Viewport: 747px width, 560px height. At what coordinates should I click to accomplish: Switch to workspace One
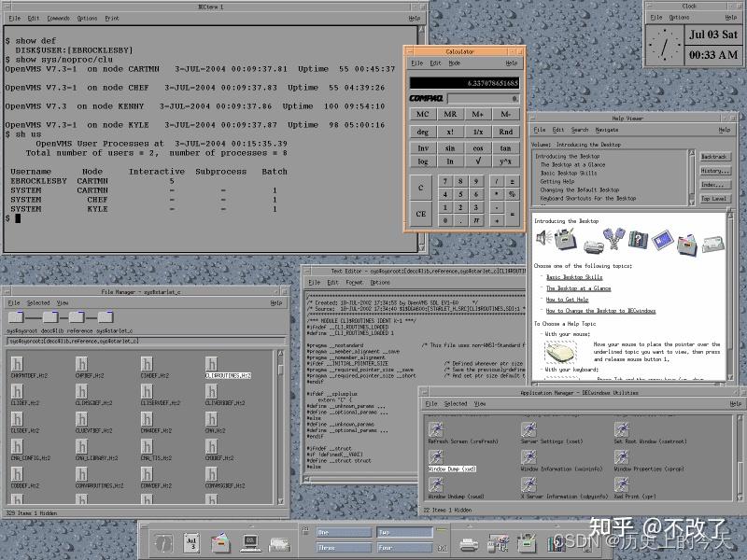(x=345, y=532)
